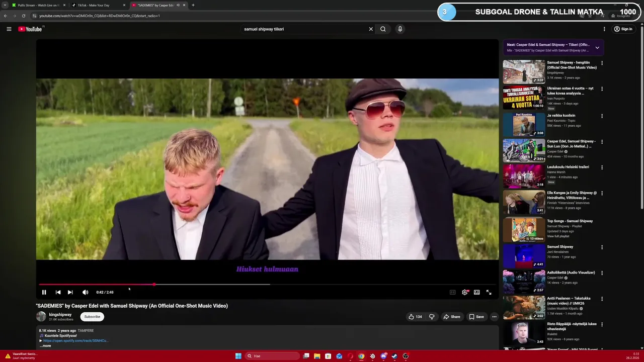Clear the search query text
Image resolution: width=644 pixels, height=362 pixels.
(371, 29)
